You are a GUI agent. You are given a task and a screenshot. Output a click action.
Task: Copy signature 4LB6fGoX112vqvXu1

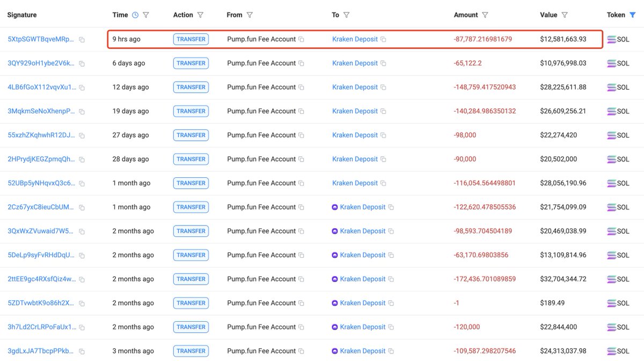click(82, 88)
